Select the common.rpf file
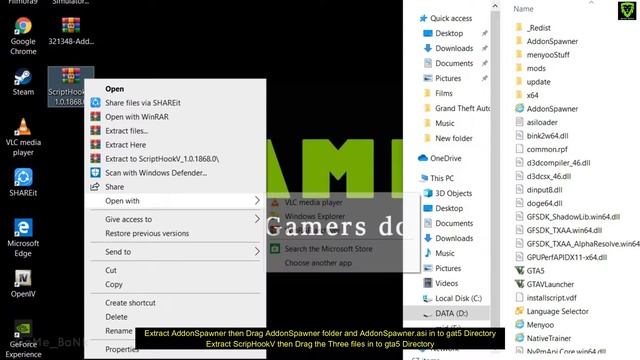The image size is (640, 360). coord(547,149)
